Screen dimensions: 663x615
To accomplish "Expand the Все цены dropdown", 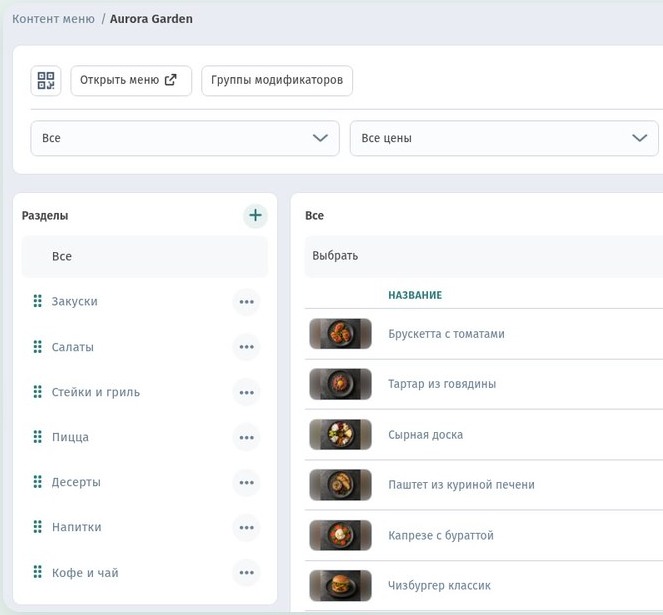I will 504,138.
